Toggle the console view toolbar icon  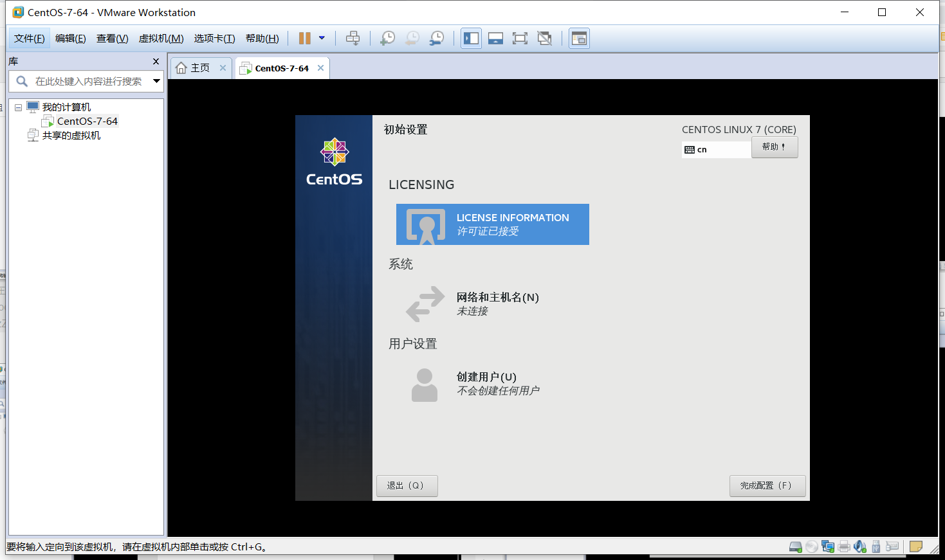click(x=579, y=39)
